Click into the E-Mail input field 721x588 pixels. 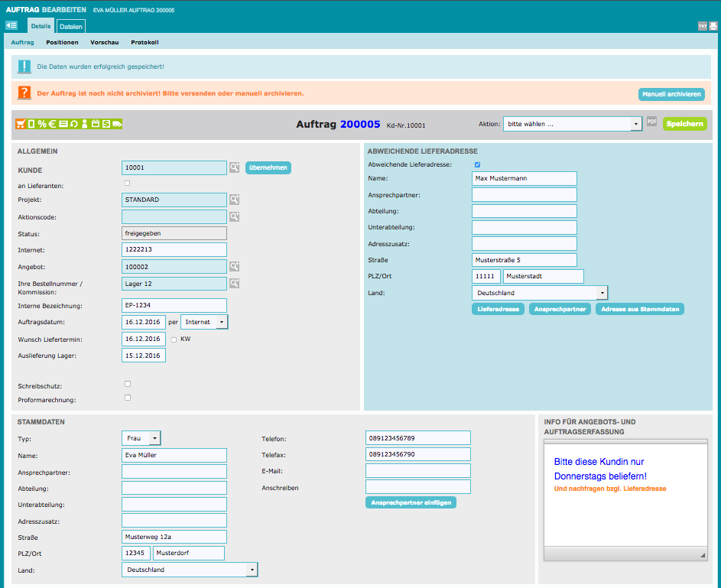tap(418, 471)
